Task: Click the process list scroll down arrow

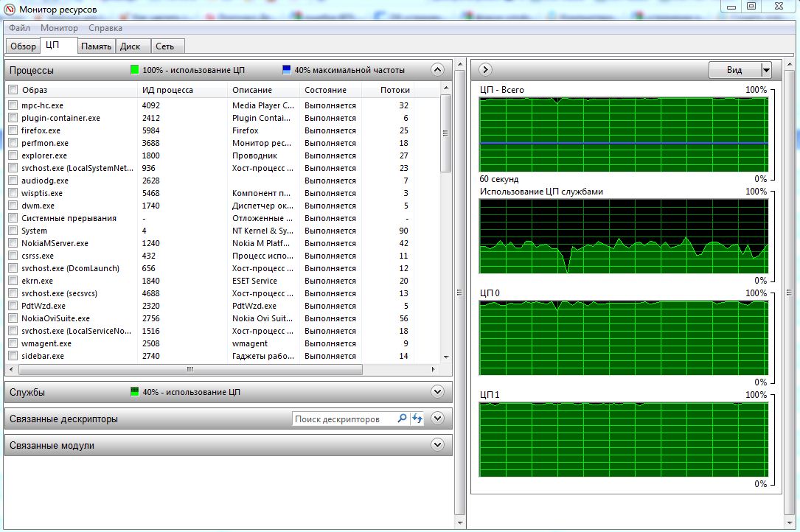Action: [x=446, y=357]
